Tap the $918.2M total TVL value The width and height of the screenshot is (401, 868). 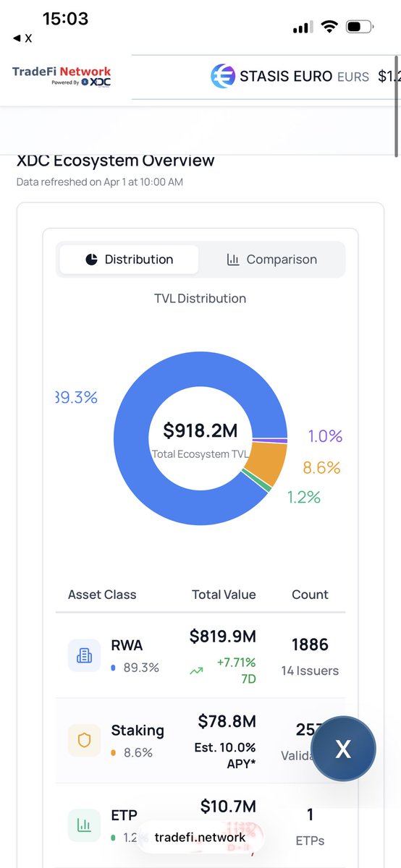(x=200, y=430)
